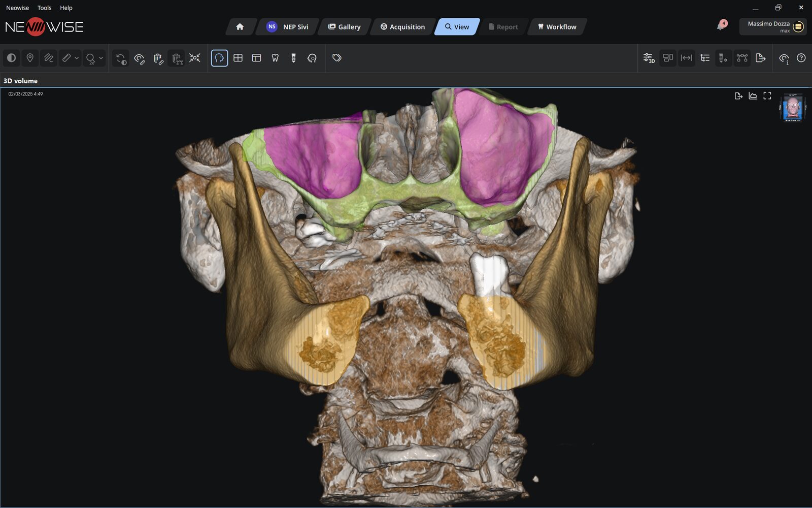Image resolution: width=812 pixels, height=508 pixels.
Task: Click the reset contrast icon
Action: click(121, 58)
